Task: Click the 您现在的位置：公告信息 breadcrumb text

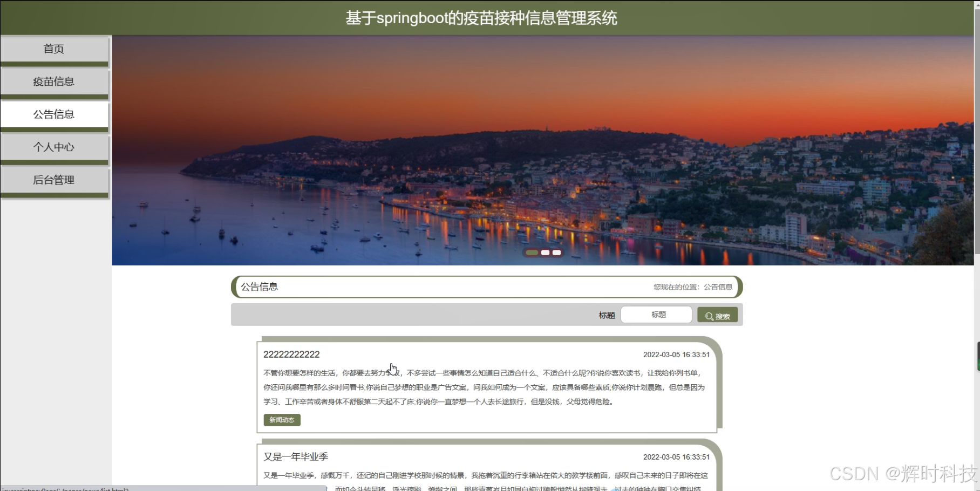Action: pos(693,287)
